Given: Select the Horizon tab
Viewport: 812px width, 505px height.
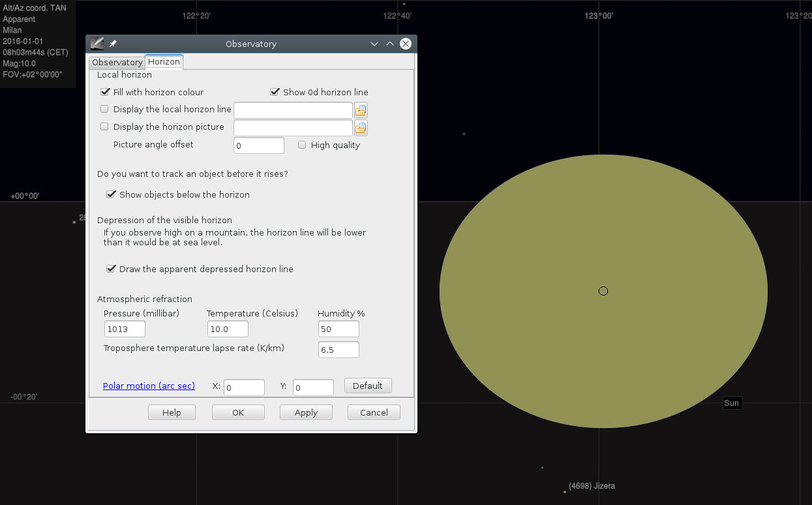Looking at the screenshot, I should pos(164,62).
